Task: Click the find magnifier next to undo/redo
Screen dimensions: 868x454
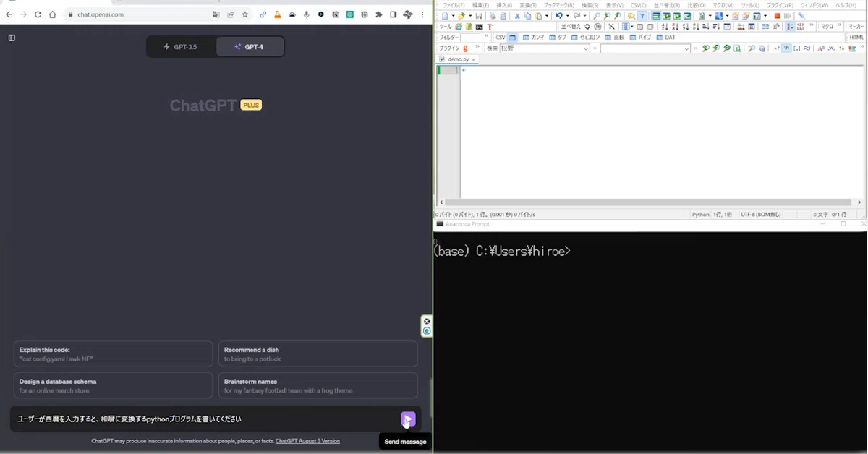Action: click(x=596, y=16)
